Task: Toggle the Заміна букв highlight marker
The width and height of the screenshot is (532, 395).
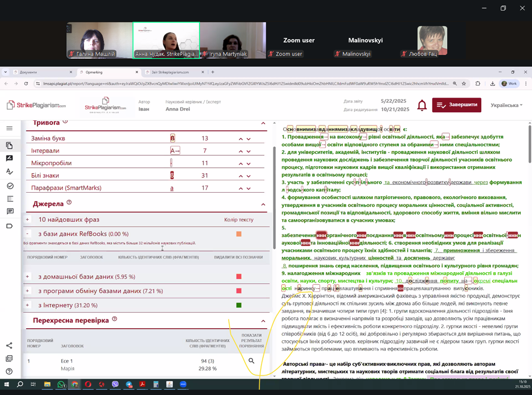Action: pyautogui.click(x=172, y=138)
